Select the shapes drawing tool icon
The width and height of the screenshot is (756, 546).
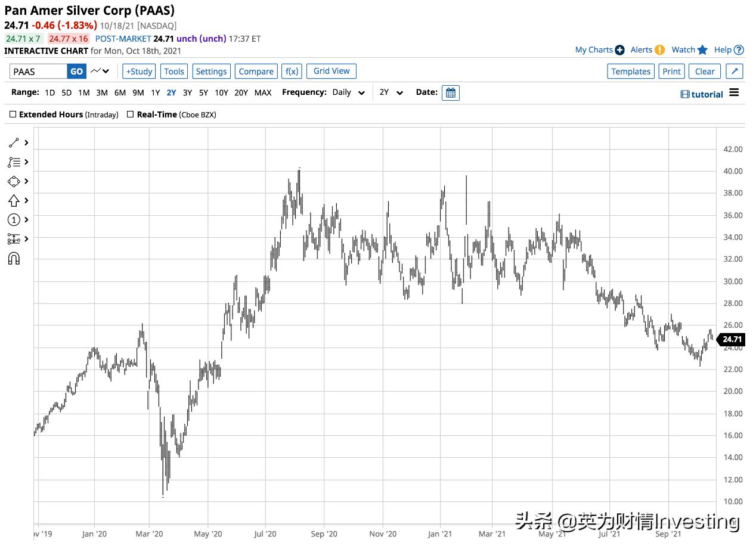click(x=14, y=181)
